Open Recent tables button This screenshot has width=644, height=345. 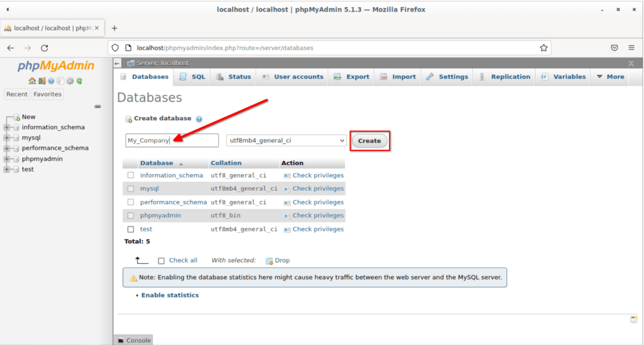pyautogui.click(x=17, y=94)
